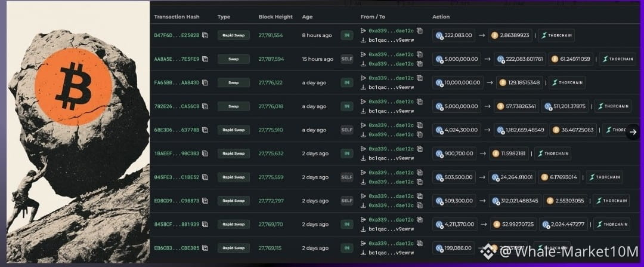
Task: Click the SELF badge in AA8A5E row
Action: 347,59
